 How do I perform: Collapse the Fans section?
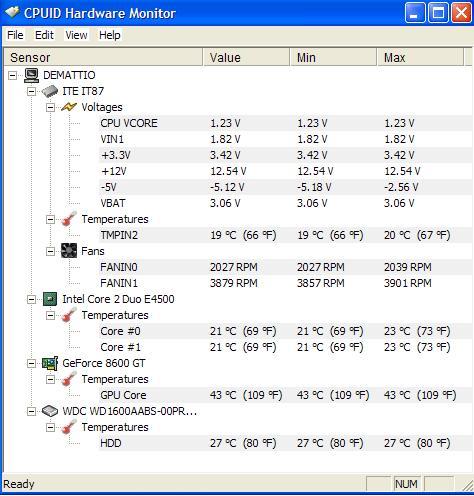[x=50, y=251]
